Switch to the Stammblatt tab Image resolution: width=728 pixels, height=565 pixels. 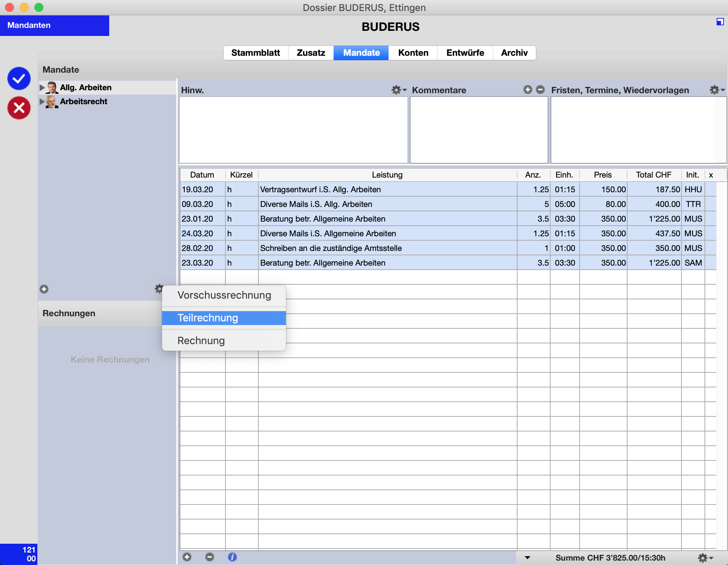pyautogui.click(x=256, y=53)
